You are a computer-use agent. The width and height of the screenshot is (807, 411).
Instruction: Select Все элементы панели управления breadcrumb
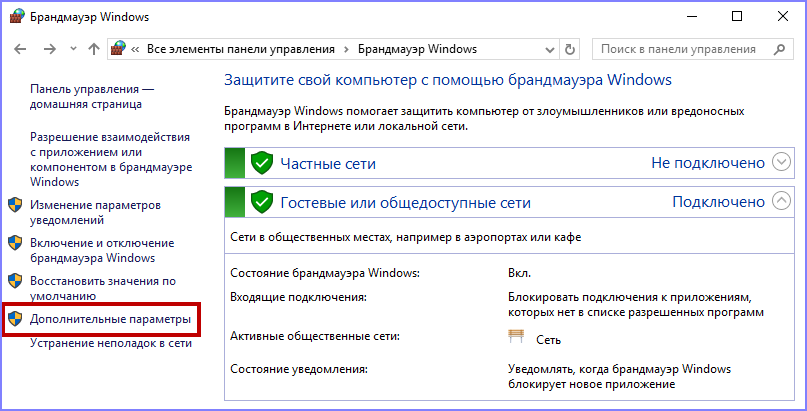point(240,49)
